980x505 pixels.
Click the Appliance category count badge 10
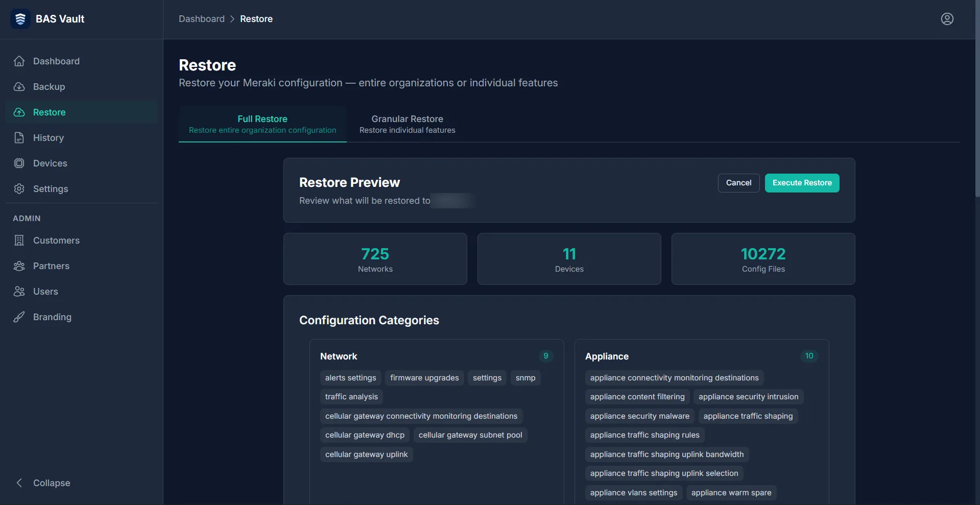point(809,356)
